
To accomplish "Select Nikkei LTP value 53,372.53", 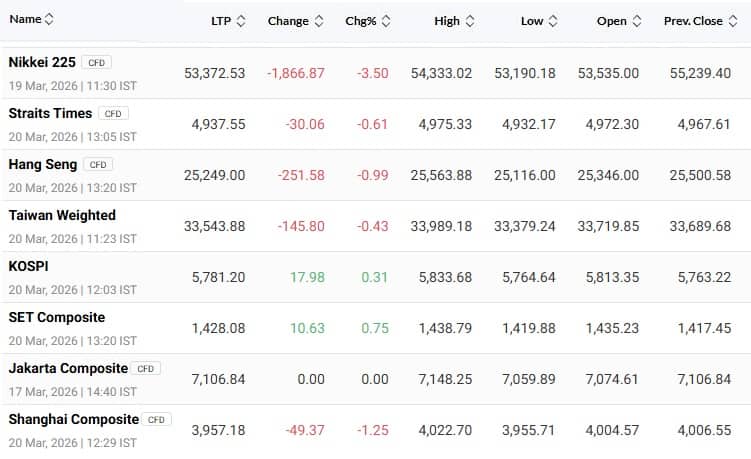I will tap(215, 73).
